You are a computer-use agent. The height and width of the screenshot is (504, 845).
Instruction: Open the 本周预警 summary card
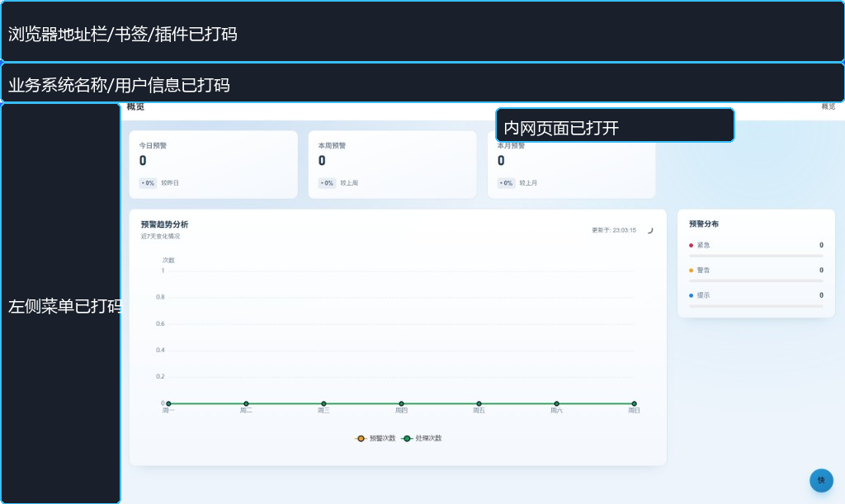(392, 165)
